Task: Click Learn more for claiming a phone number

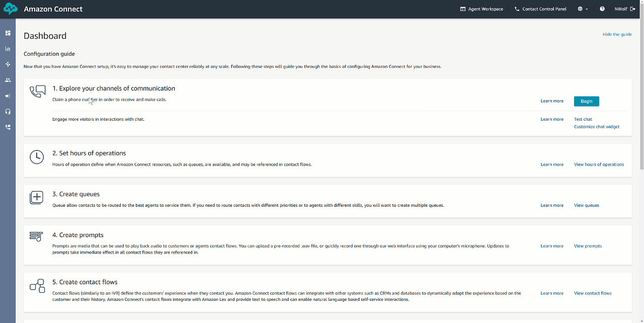Action: click(x=552, y=101)
